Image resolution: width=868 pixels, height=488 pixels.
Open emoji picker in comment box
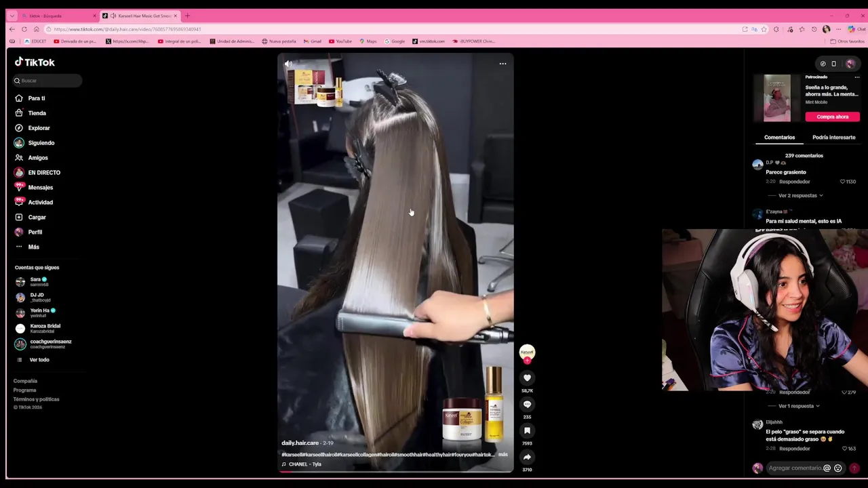point(838,468)
